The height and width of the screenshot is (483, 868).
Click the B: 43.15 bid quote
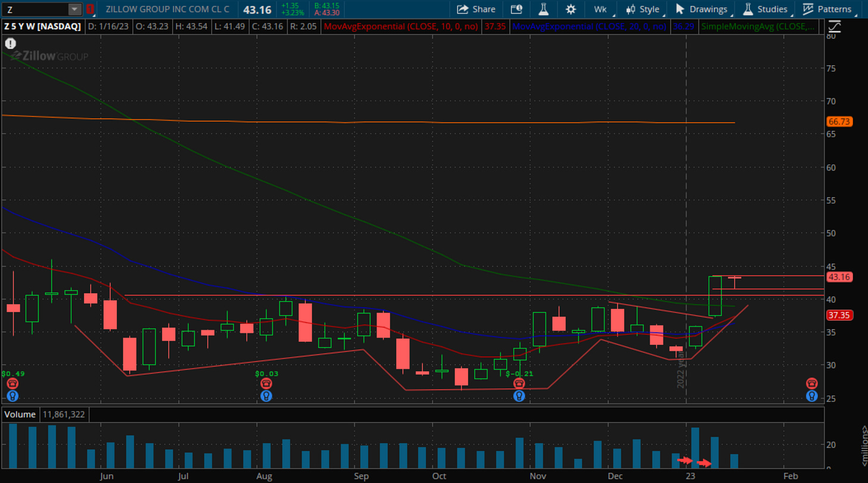(327, 6)
